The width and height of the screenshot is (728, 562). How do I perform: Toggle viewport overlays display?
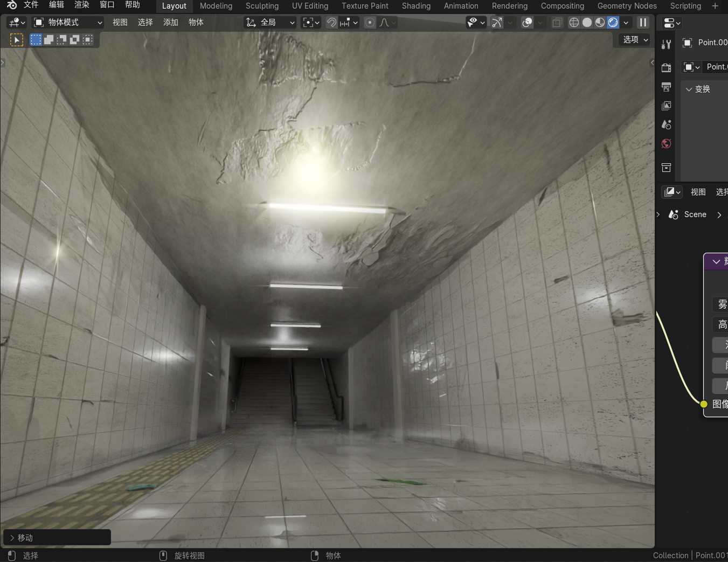pos(528,22)
